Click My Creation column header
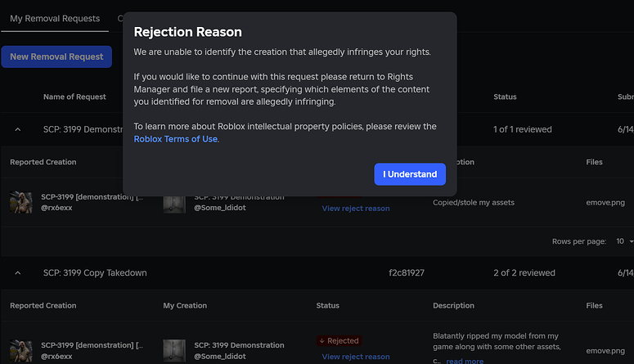634x364 pixels. tap(185, 306)
